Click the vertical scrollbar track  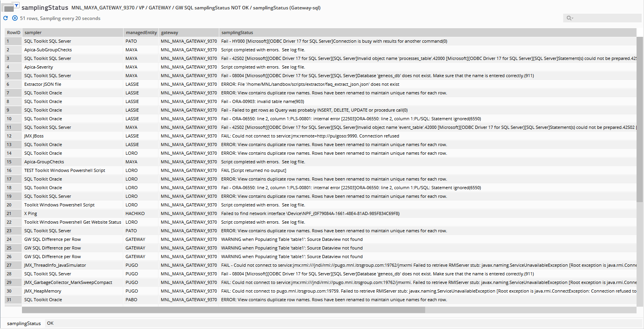click(640, 255)
